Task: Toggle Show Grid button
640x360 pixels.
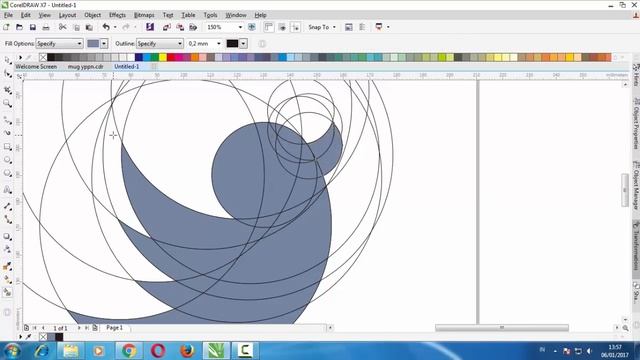Action: point(282,27)
